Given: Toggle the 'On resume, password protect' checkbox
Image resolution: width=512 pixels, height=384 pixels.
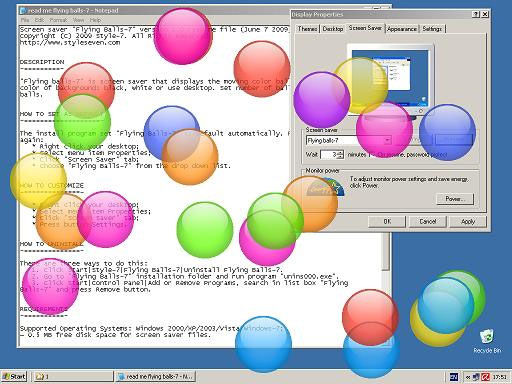Looking at the screenshot, I should click(369, 155).
